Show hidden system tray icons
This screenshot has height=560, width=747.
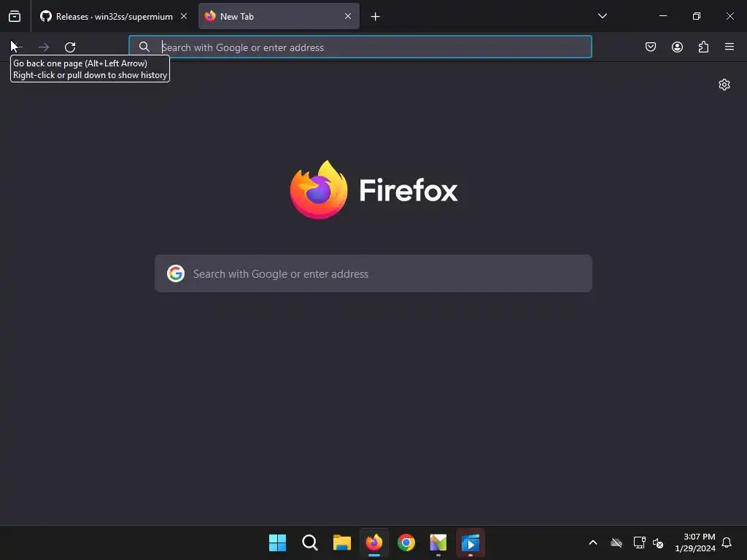593,542
